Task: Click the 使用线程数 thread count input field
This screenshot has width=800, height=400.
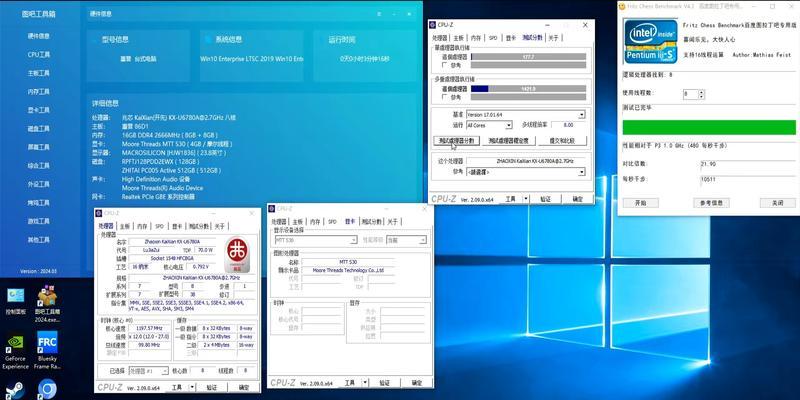Action: pos(691,94)
